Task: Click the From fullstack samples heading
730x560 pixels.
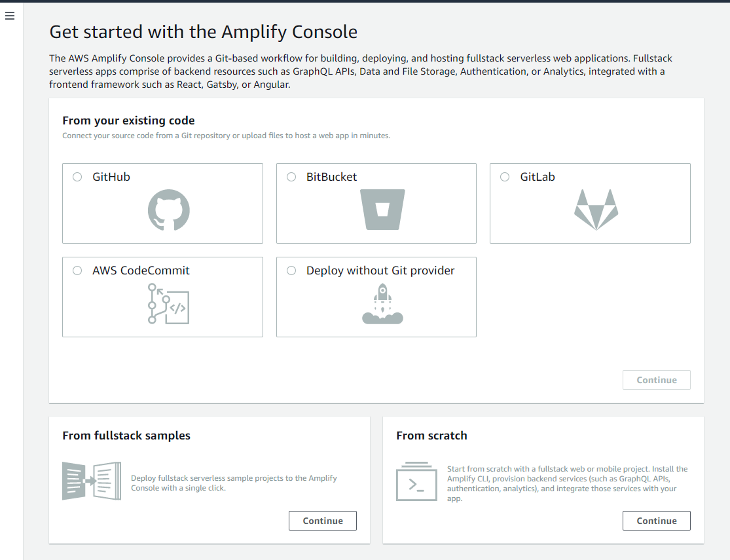Action: (x=126, y=436)
